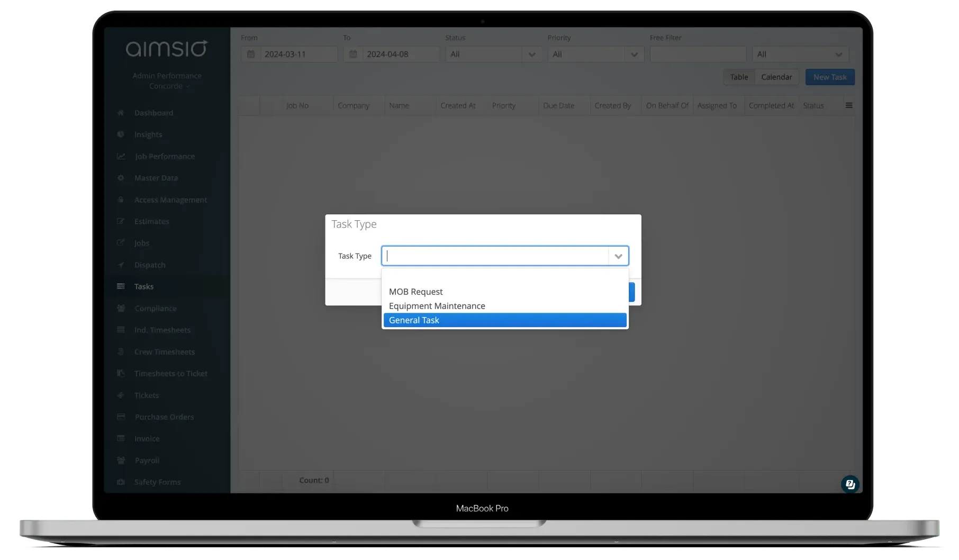Viewport: 959px width, 560px height.
Task: Open the Compliance page link
Action: [x=155, y=308]
